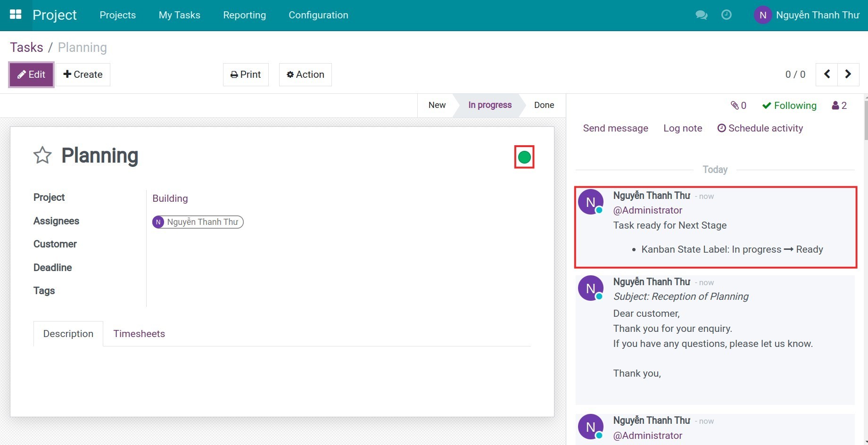Open the conversations chat icon

701,15
